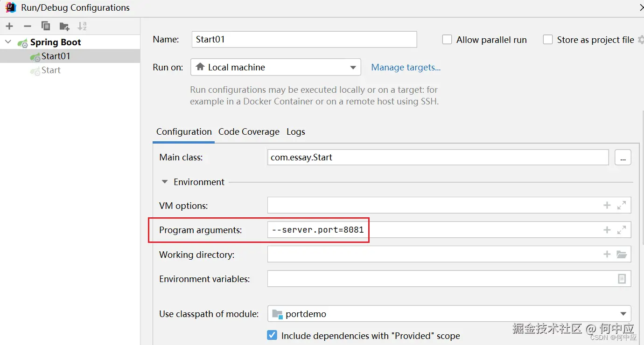Copy the selected configuration
This screenshot has width=644, height=345.
[x=45, y=26]
